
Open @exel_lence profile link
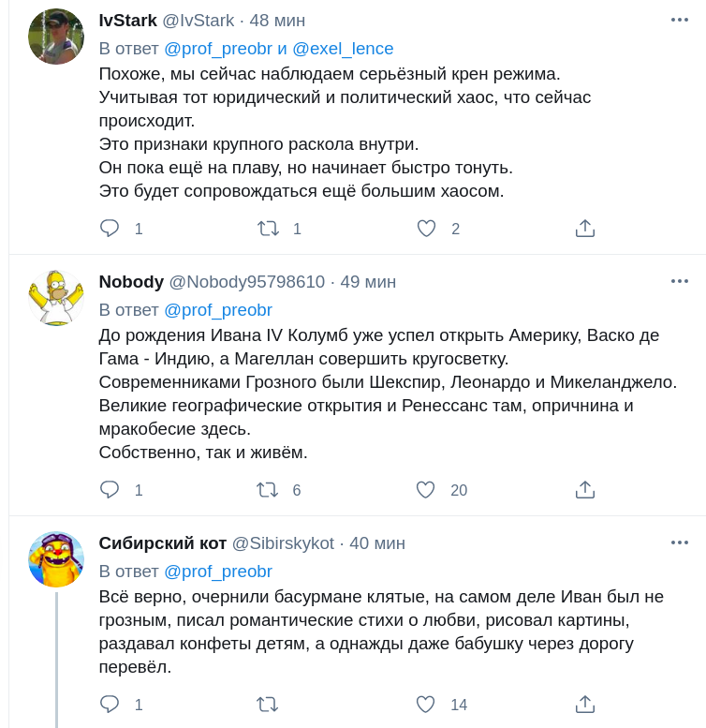(343, 49)
